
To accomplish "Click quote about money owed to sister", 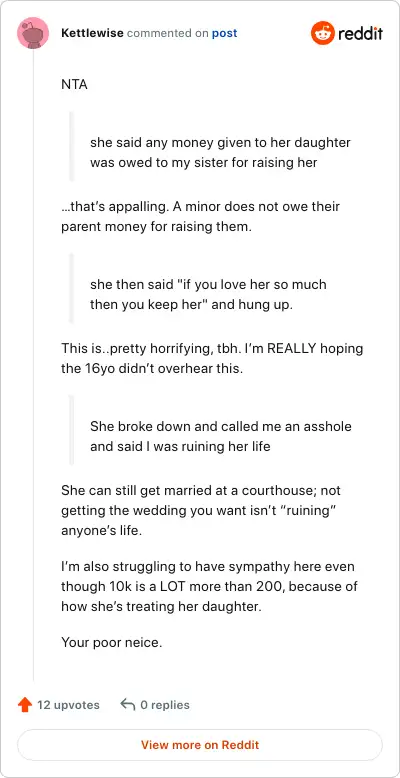I will pos(220,152).
